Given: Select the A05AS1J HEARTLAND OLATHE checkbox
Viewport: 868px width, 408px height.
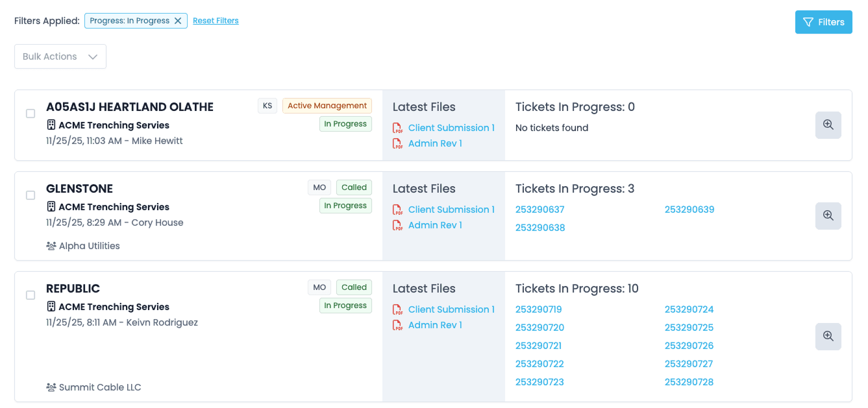Looking at the screenshot, I should (31, 114).
